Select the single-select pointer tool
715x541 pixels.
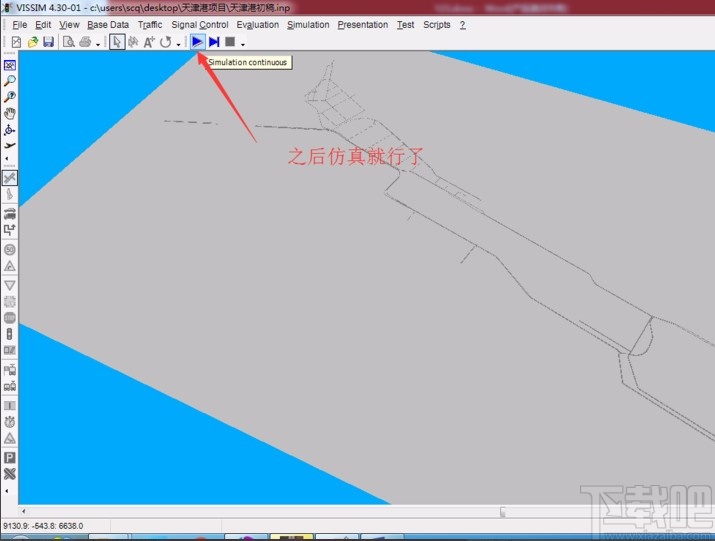coord(117,42)
